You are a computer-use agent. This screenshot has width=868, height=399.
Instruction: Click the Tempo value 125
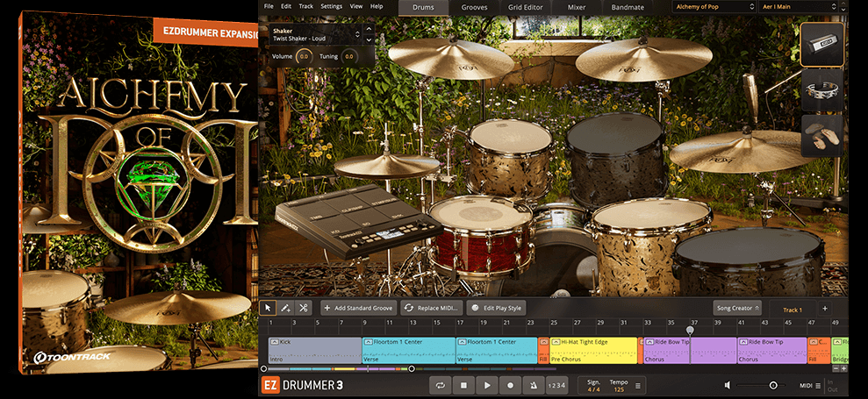coord(619,389)
